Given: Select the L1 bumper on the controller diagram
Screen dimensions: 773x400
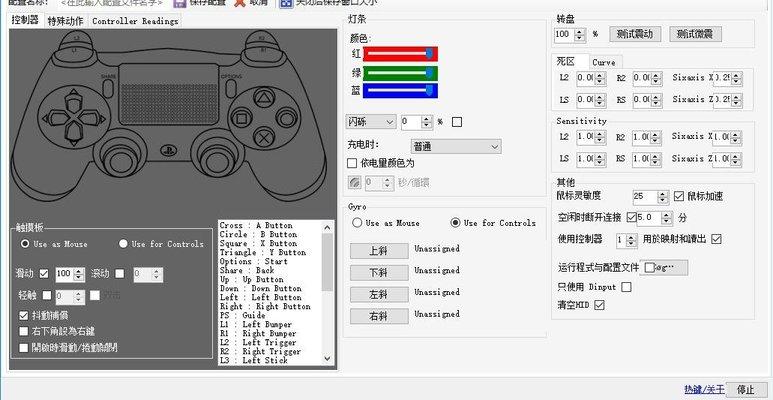Looking at the screenshot, I should click(x=74, y=50).
